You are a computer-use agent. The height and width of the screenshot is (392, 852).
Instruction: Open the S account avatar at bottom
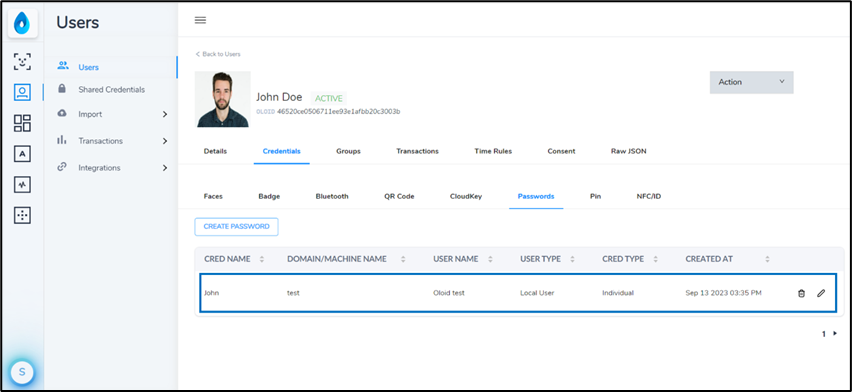coord(22,372)
